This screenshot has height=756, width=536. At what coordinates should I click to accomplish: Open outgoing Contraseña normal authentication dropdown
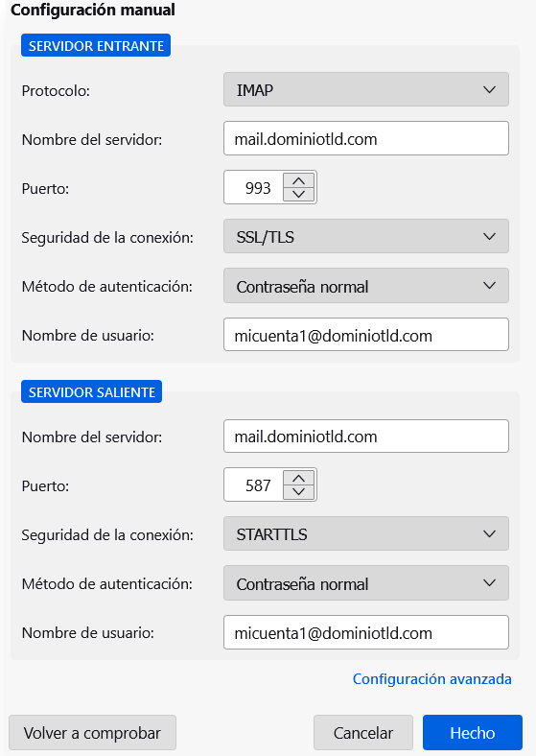[366, 583]
